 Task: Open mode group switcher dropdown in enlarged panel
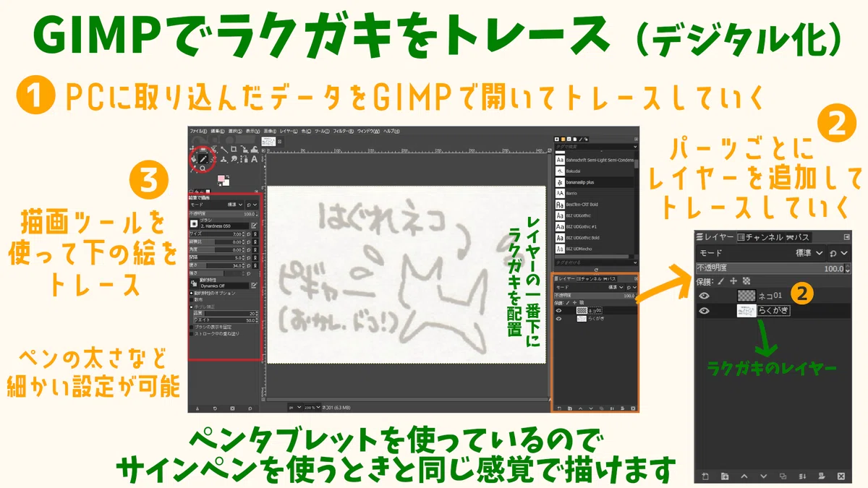click(839, 253)
